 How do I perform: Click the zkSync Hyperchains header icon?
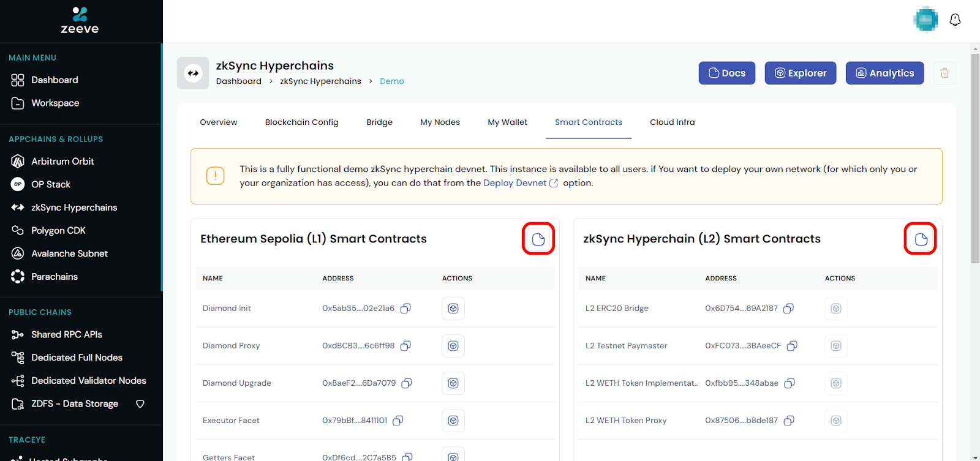point(193,73)
